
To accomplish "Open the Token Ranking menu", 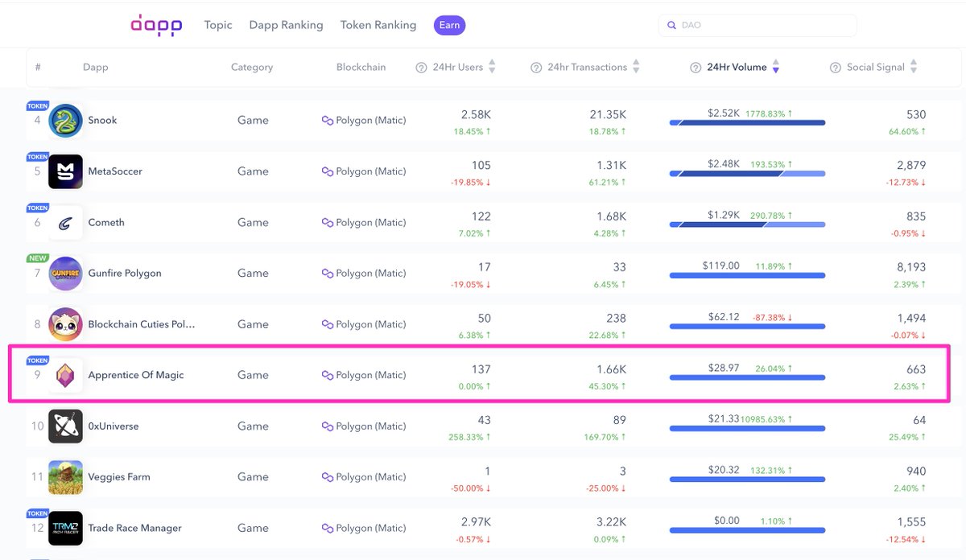I will [378, 25].
